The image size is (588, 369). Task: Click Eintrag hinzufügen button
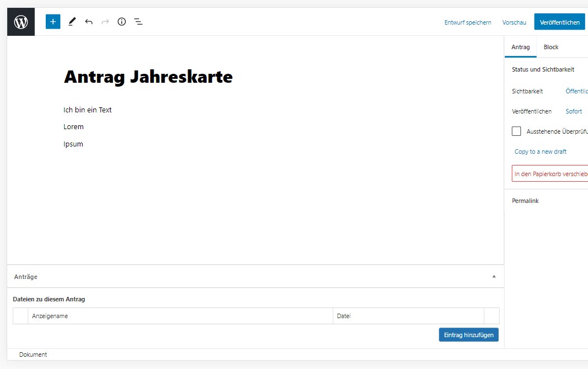tap(469, 335)
